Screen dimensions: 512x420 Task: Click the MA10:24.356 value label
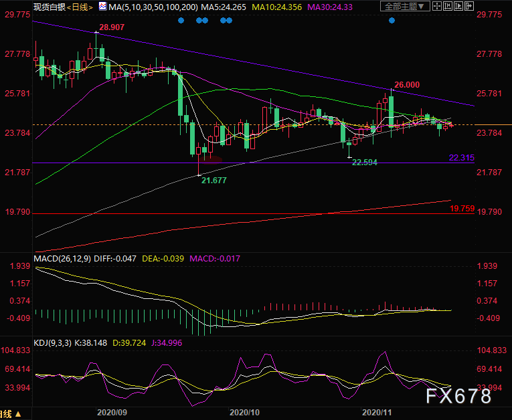(276, 7)
